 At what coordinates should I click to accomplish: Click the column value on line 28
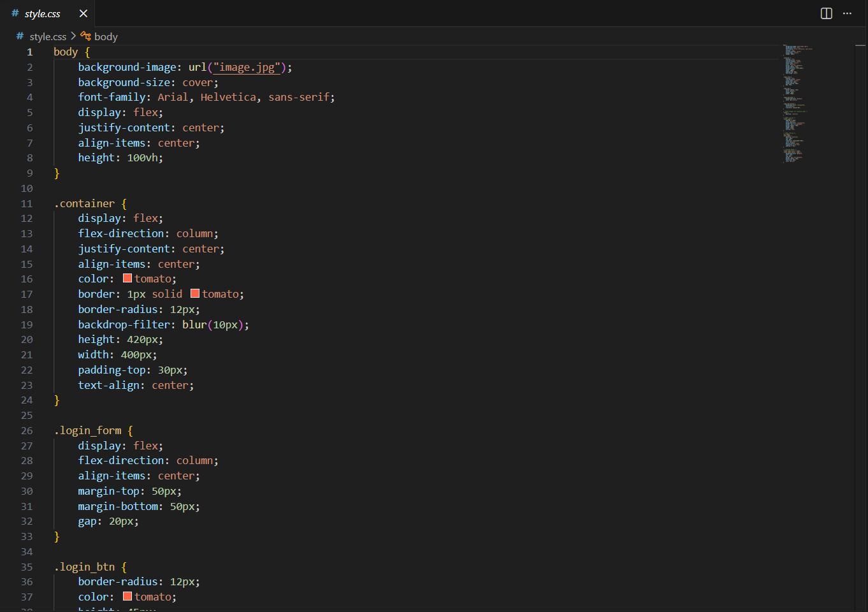195,461
